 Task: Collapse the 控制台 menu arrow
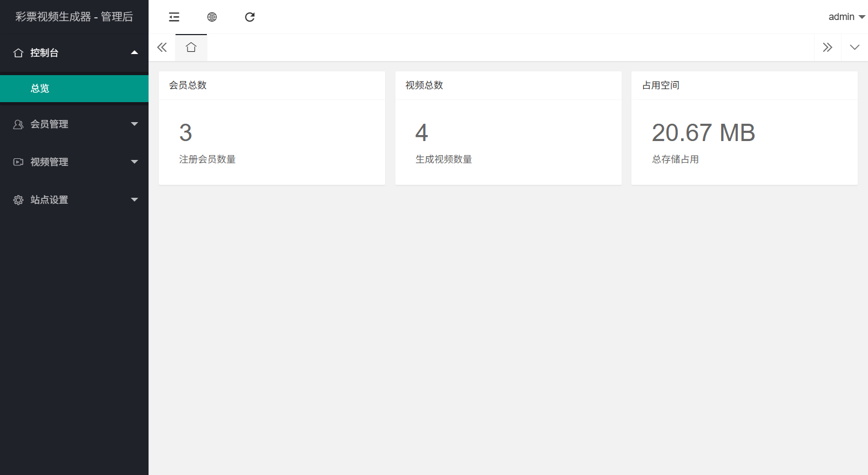pos(134,52)
